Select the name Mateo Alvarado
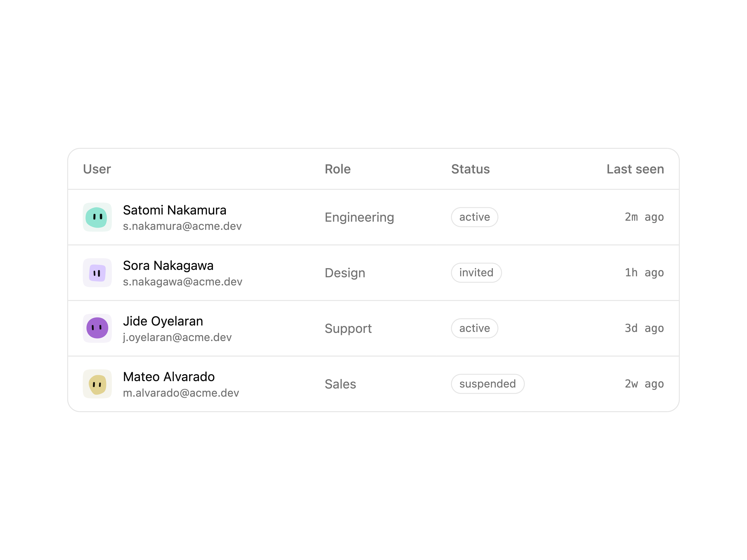The height and width of the screenshot is (560, 747). click(x=169, y=377)
